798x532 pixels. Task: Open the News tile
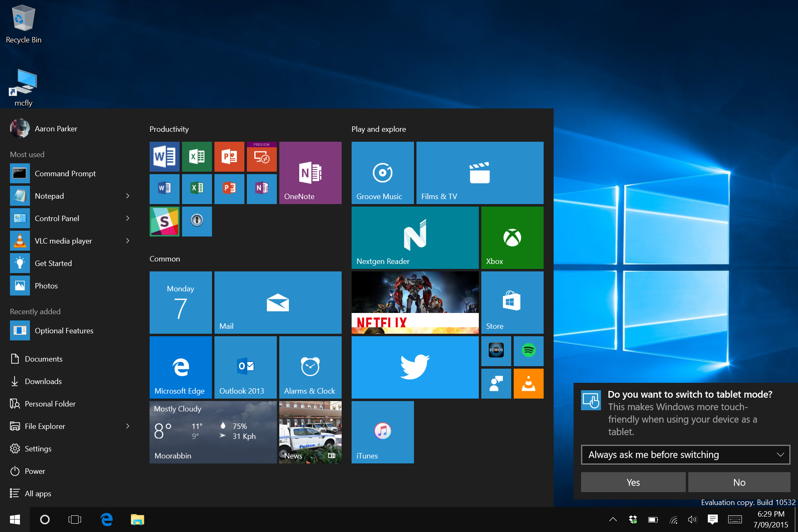(x=310, y=432)
